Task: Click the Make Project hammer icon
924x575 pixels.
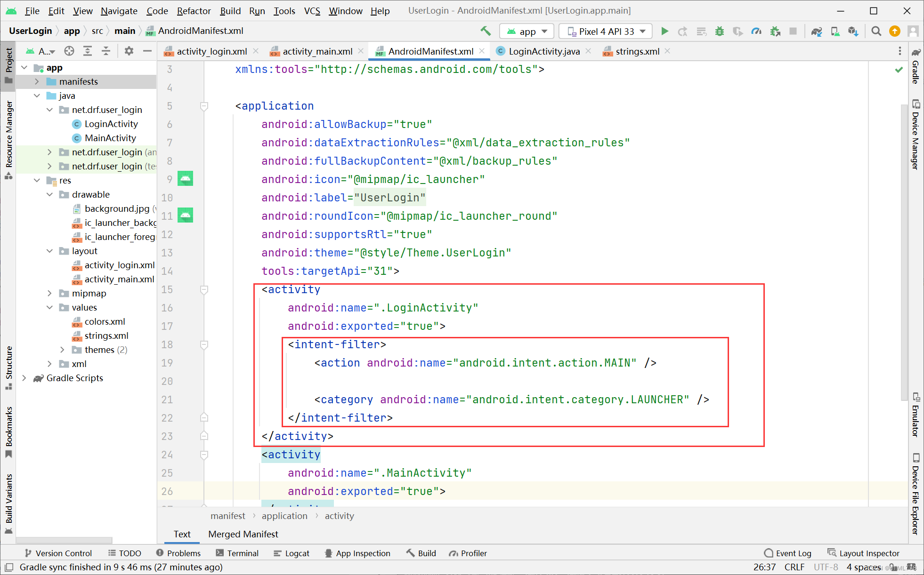Action: point(486,31)
